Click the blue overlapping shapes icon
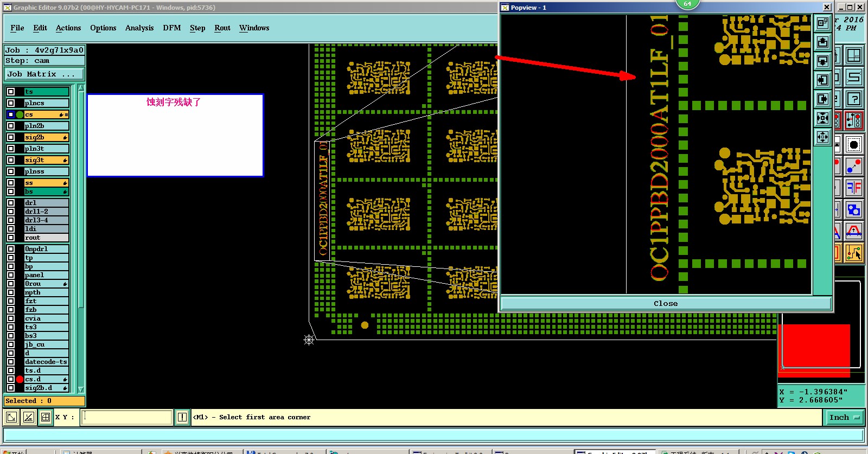This screenshot has width=868, height=454. click(854, 209)
